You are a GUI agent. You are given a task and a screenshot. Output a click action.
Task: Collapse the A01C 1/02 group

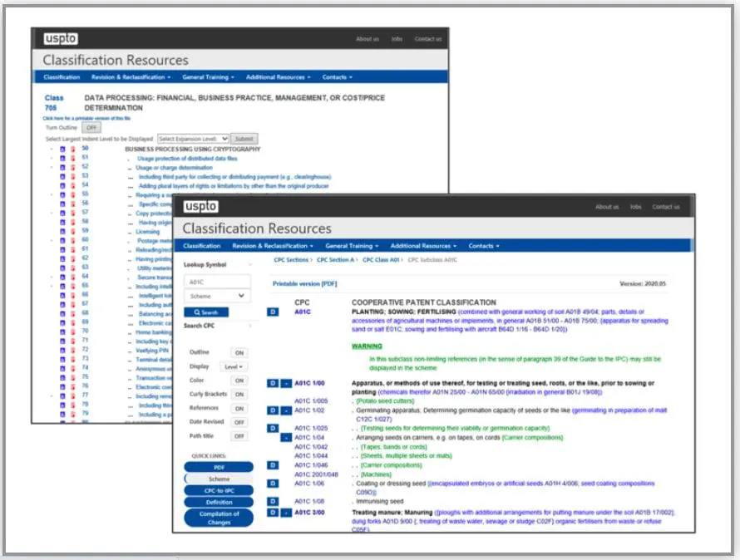pyautogui.click(x=286, y=410)
